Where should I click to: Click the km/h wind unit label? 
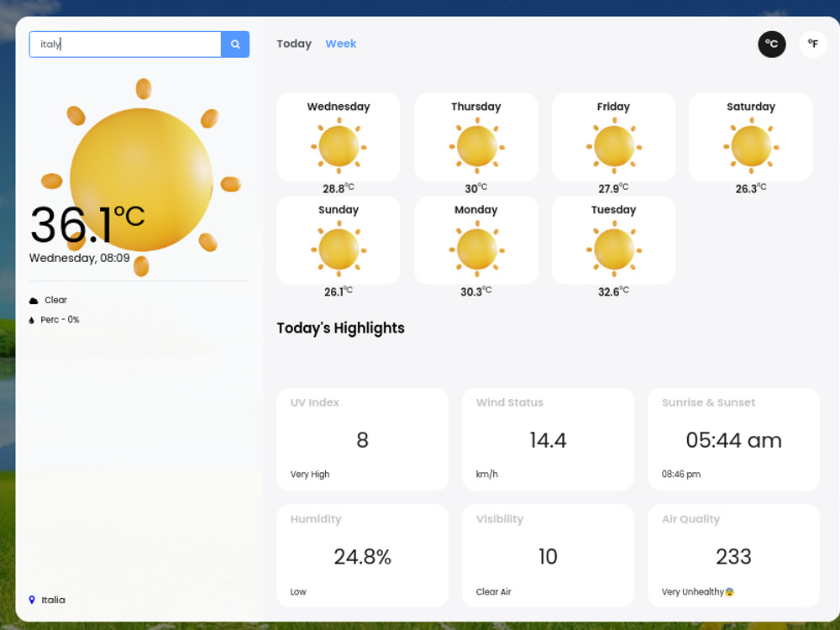pos(487,474)
